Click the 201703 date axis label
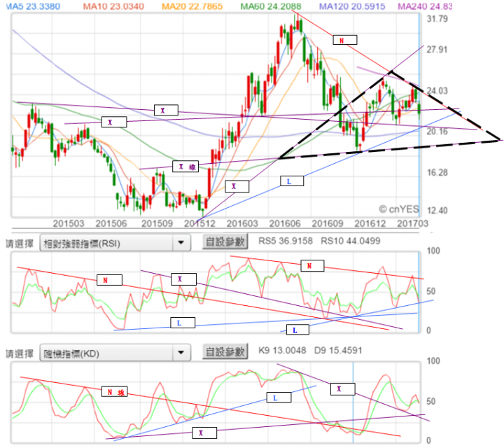Screen dimensions: 504x448 [413, 224]
